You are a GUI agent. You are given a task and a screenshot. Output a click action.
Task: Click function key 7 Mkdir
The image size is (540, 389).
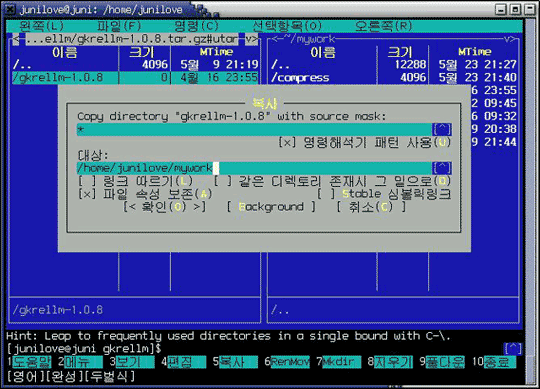[339, 362]
